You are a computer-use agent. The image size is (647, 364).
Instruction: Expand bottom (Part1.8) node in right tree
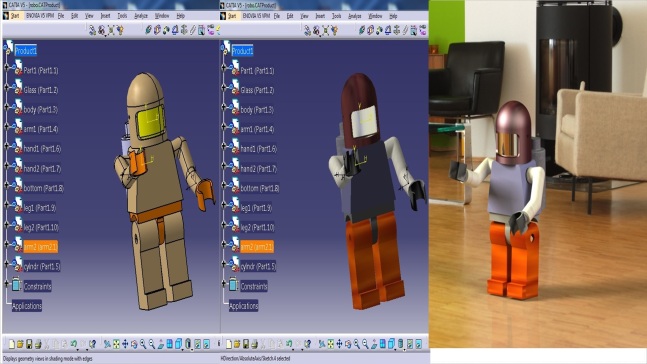click(x=224, y=185)
